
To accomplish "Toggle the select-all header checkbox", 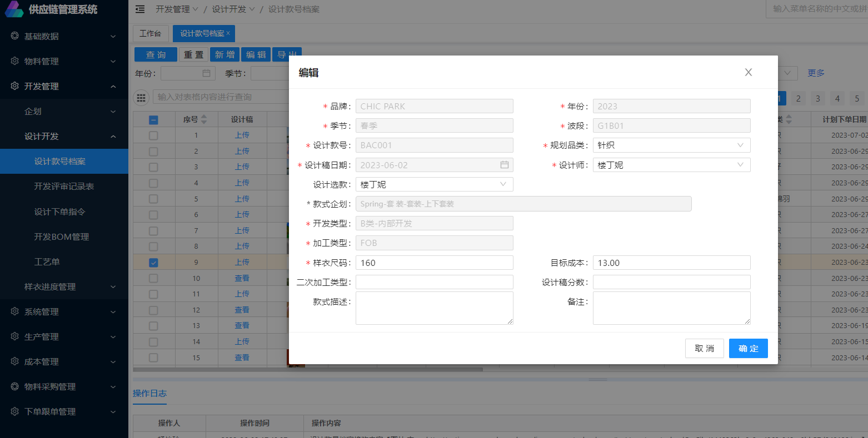I will (x=153, y=120).
